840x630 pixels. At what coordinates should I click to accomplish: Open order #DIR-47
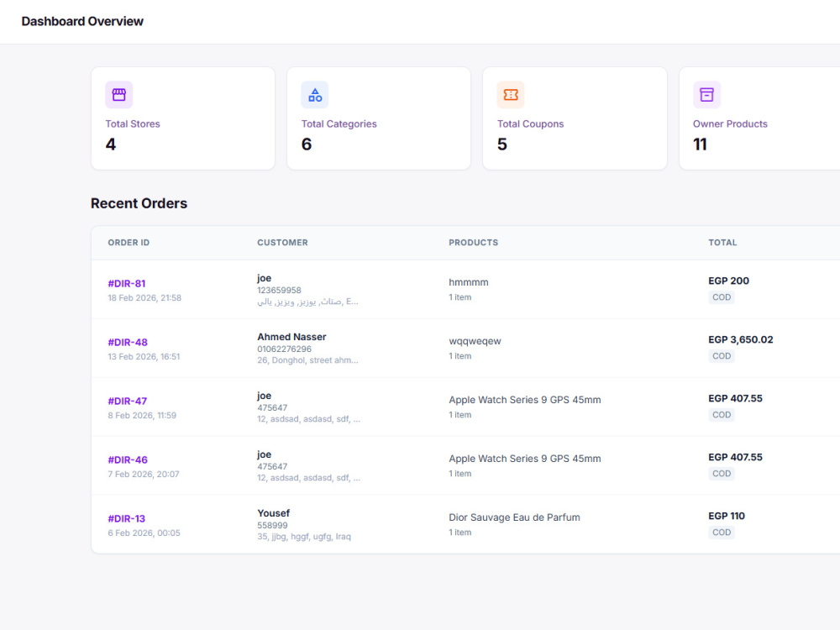pos(128,402)
